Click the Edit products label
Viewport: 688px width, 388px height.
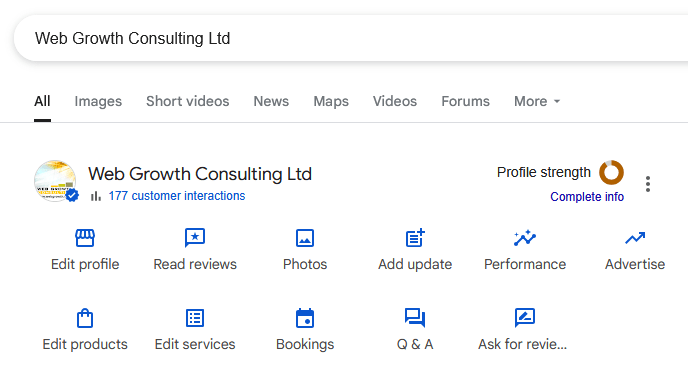[x=85, y=345]
